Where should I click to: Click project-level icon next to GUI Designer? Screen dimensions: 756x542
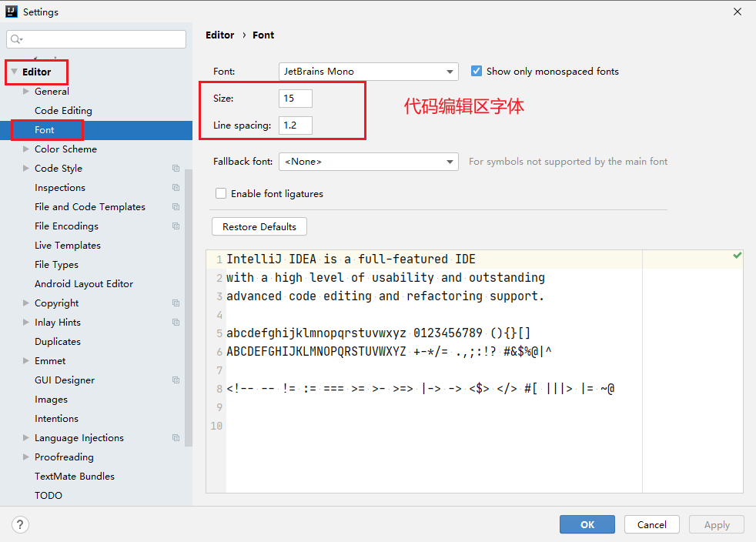pos(176,380)
